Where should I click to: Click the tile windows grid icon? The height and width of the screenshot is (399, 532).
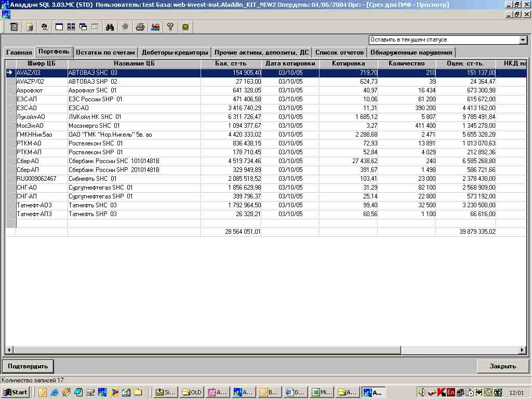[71, 27]
